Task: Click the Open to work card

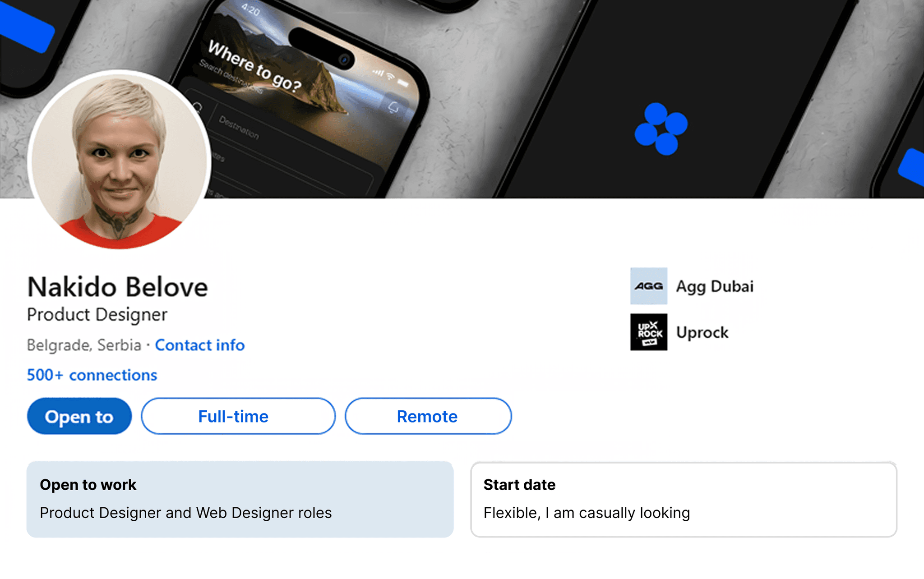Action: (x=240, y=499)
